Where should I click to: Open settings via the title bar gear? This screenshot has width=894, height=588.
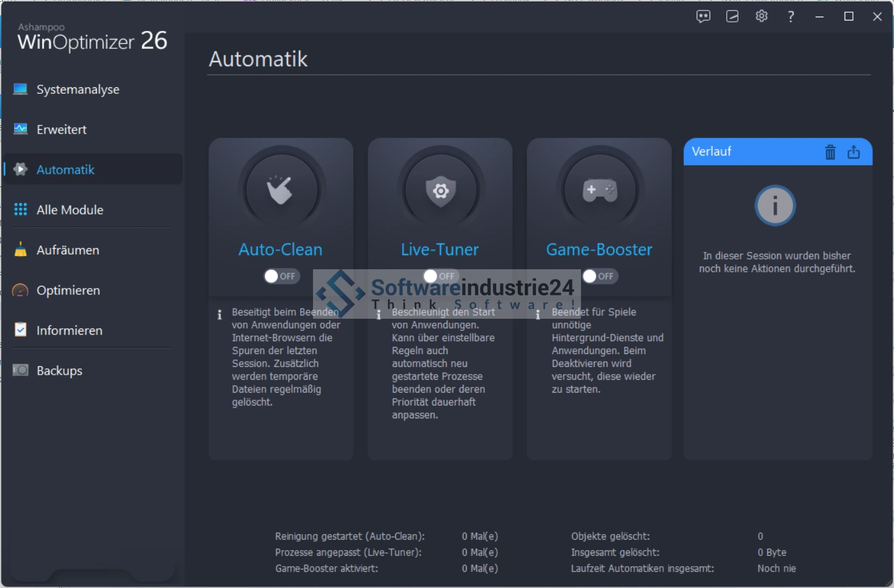pos(762,17)
